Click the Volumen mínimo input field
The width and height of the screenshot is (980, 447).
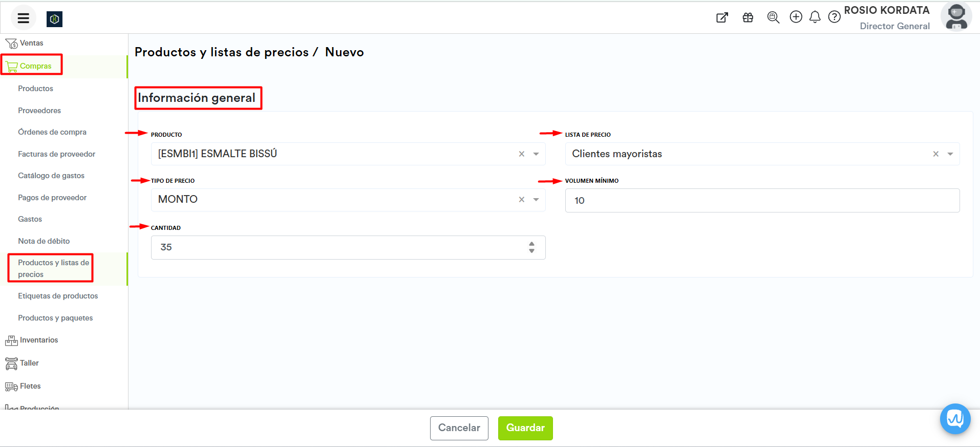[x=762, y=201]
